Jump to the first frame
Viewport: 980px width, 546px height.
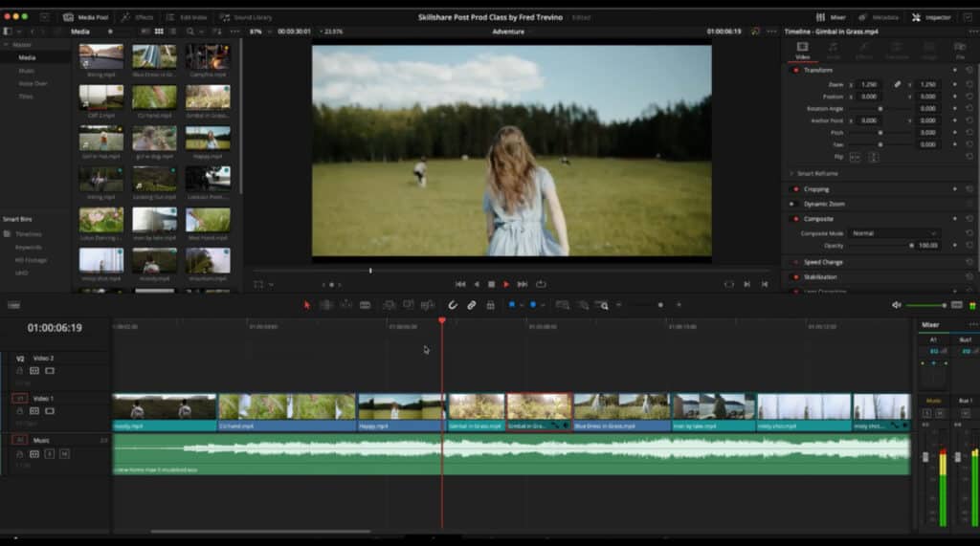pyautogui.click(x=460, y=284)
